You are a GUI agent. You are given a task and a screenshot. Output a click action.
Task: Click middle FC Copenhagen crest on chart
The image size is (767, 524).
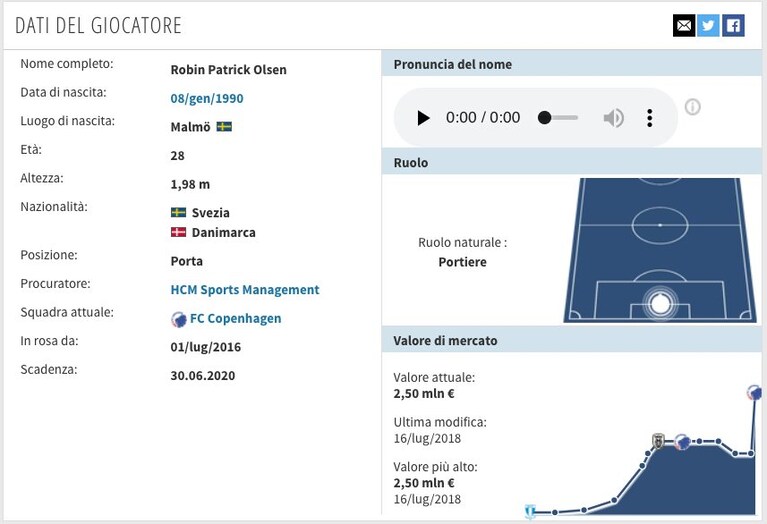point(682,442)
